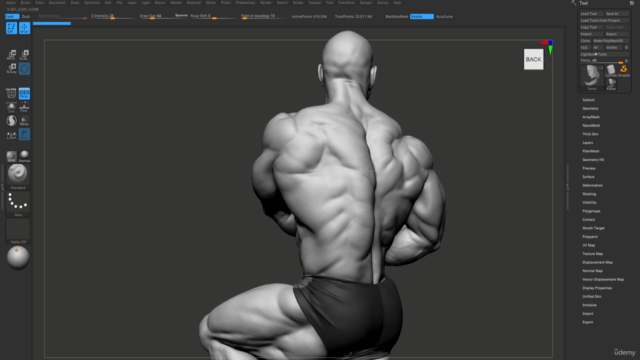Click the Save As button

click(617, 13)
